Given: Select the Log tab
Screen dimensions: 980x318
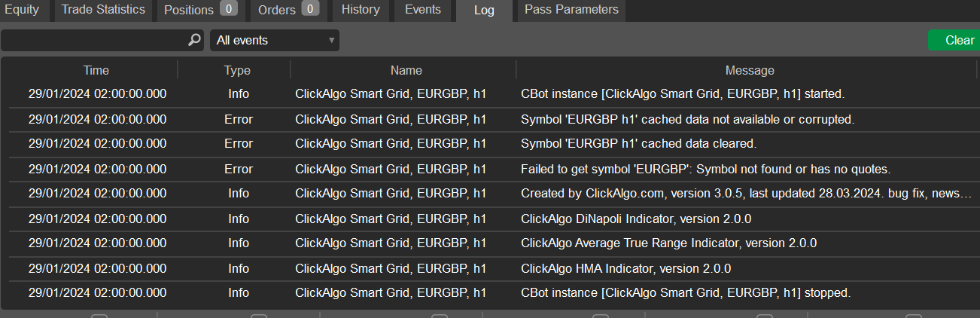Looking at the screenshot, I should [x=484, y=11].
